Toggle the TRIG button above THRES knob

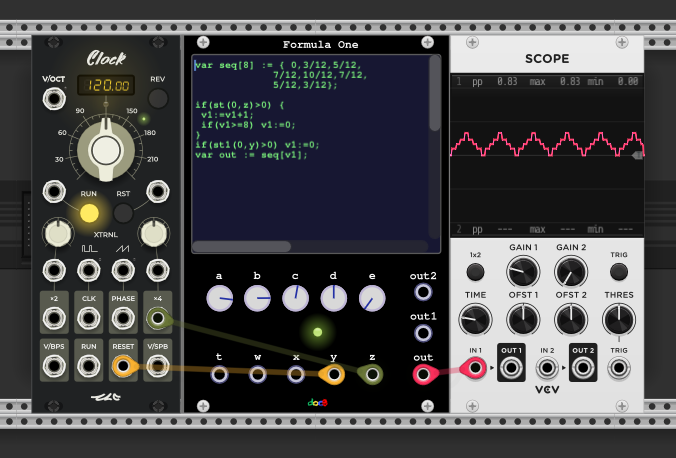click(x=619, y=272)
